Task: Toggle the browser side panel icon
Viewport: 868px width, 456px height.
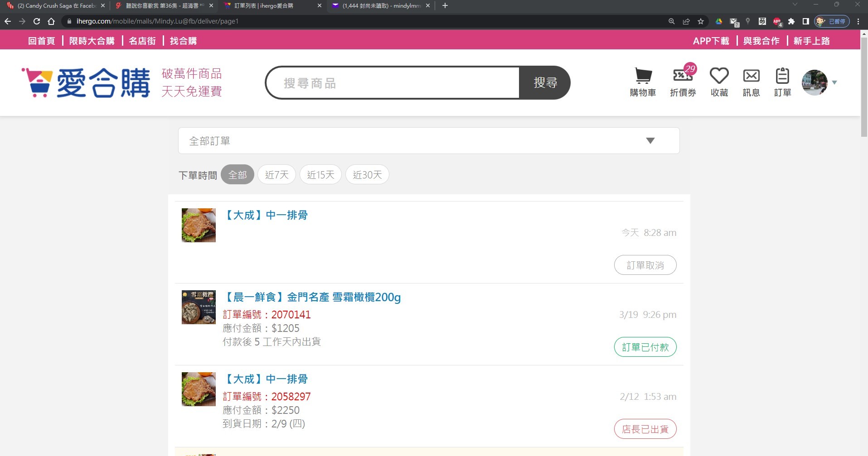Action: [805, 21]
